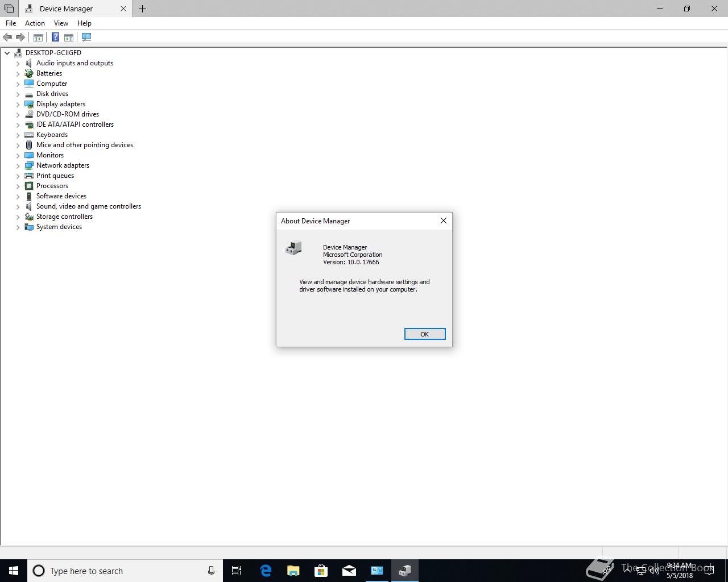Click the Audio inputs and outputs icon
The height and width of the screenshot is (582, 728).
29,63
